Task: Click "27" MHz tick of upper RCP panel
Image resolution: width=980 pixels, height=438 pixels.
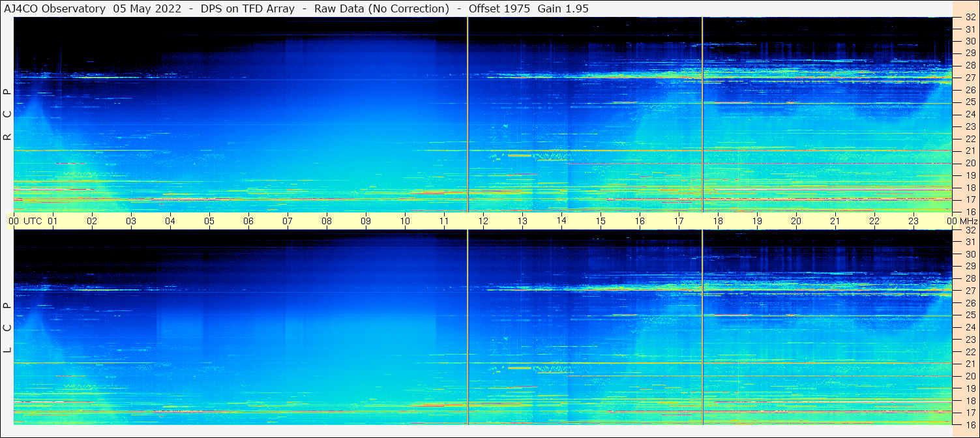Action: coord(970,78)
